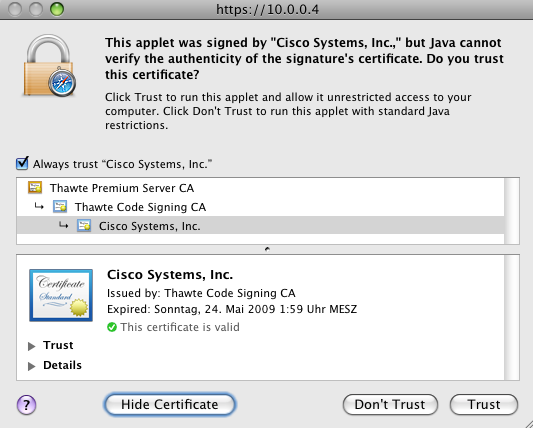Click the Hide Certificate button
The width and height of the screenshot is (533, 428).
coord(170,405)
